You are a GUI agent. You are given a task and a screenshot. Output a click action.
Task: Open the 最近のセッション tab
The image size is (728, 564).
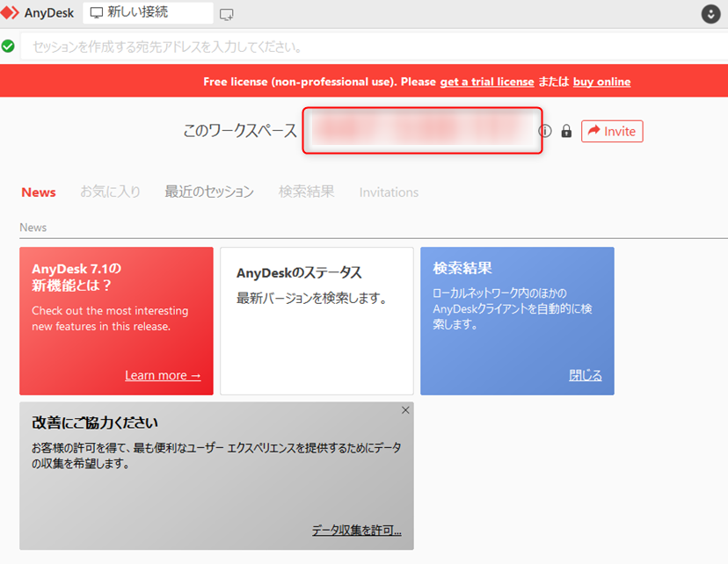[x=208, y=192]
